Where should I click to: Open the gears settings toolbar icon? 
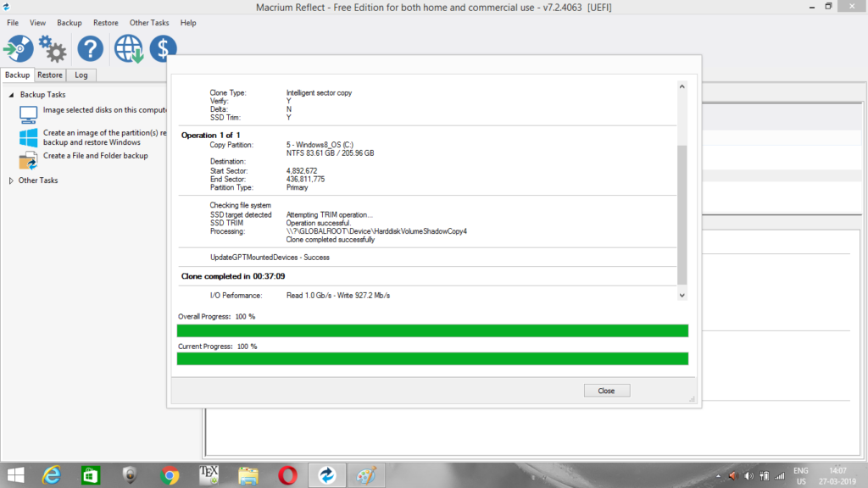(53, 48)
